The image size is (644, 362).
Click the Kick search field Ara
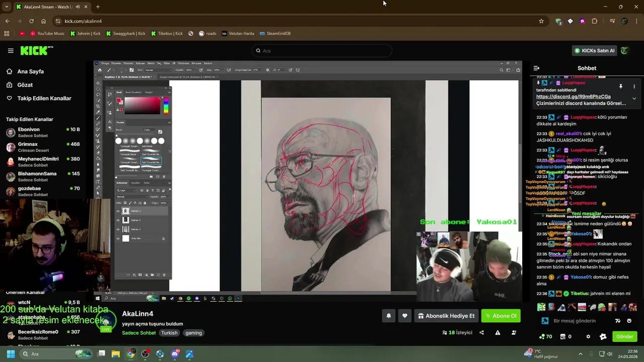(322, 50)
